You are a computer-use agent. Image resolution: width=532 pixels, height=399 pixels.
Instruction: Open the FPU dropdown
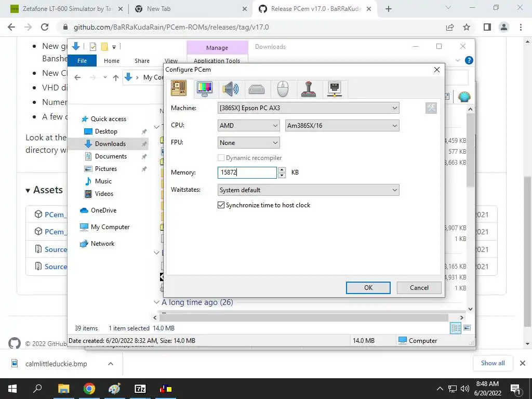pos(248,143)
